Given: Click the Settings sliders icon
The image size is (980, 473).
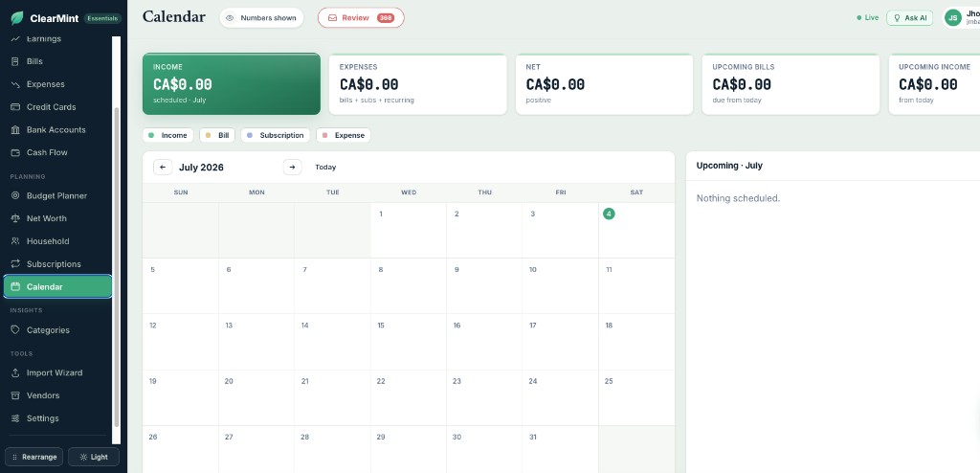Looking at the screenshot, I should (15, 417).
